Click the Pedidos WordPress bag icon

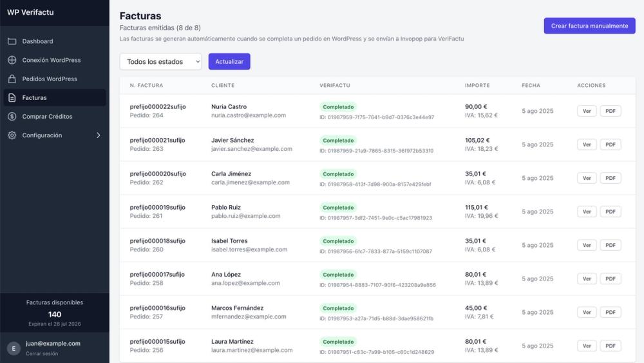(12, 79)
